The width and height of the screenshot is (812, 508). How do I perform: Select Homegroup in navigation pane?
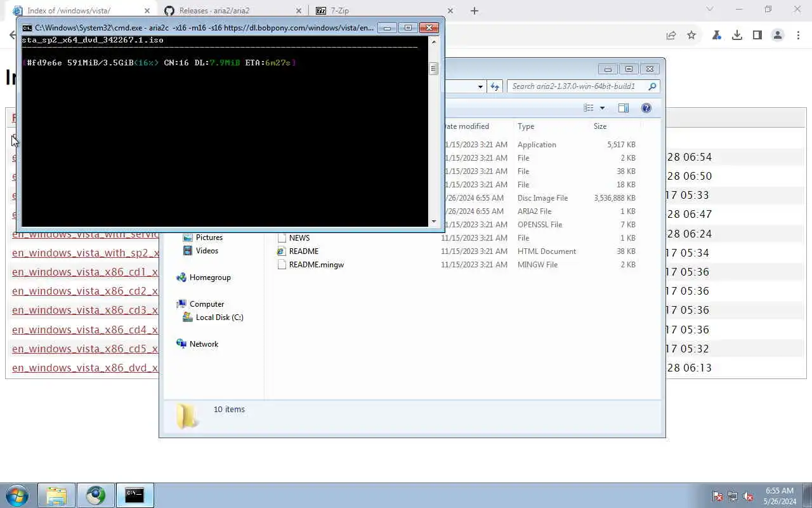pyautogui.click(x=210, y=277)
